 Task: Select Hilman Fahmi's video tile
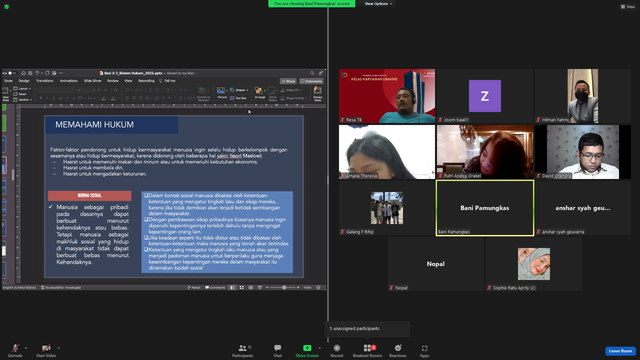tap(583, 96)
